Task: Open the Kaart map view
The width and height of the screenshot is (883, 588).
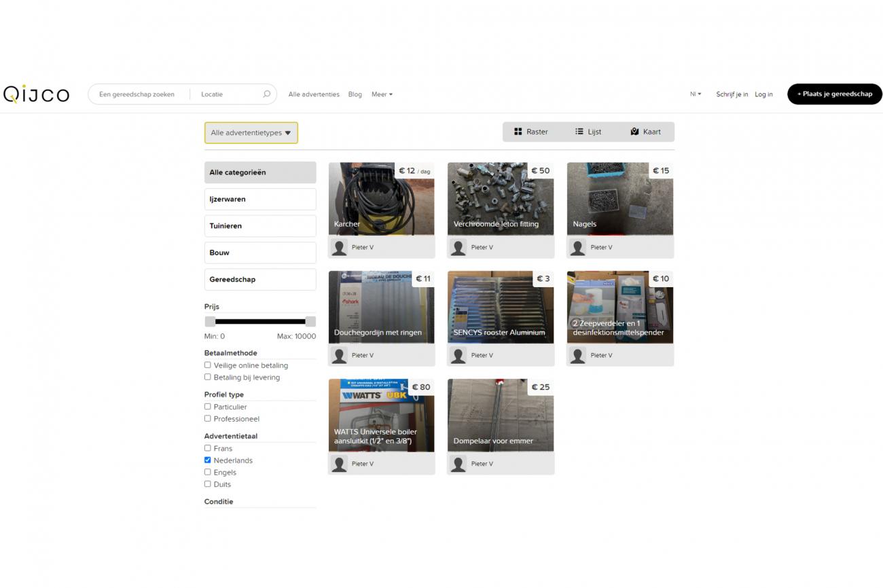Action: (645, 132)
